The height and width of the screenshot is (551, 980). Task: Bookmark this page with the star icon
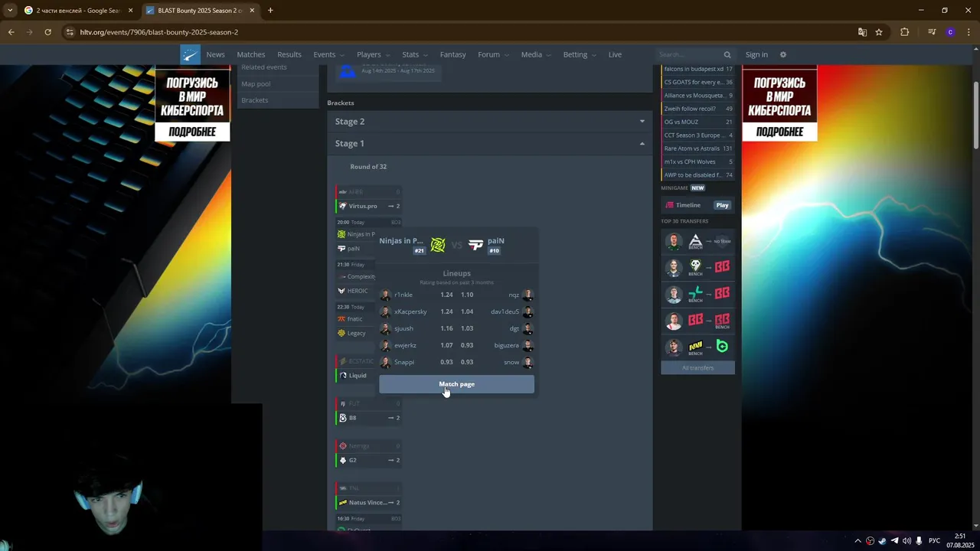[879, 32]
